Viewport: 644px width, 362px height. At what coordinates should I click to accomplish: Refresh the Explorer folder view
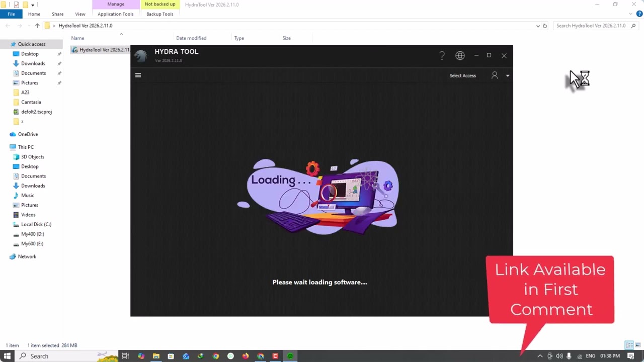[x=545, y=26]
